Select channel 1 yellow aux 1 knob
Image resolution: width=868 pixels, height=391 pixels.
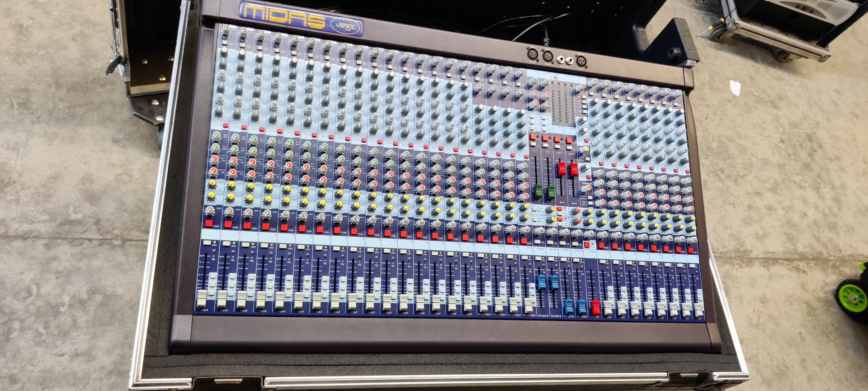(x=212, y=183)
